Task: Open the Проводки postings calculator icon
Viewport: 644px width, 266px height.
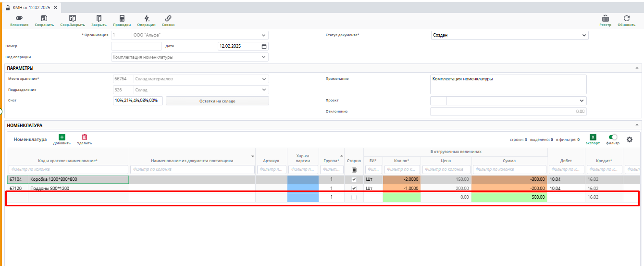Action: pos(122,18)
